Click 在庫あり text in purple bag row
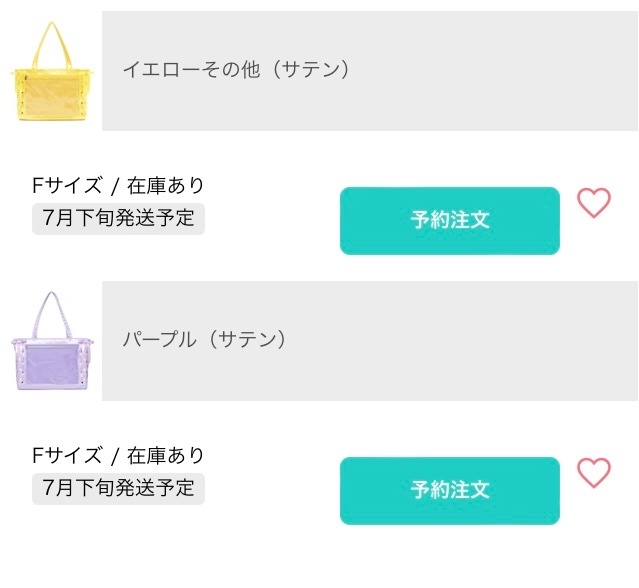Viewport: 639px width, 588px height. pyautogui.click(x=165, y=455)
